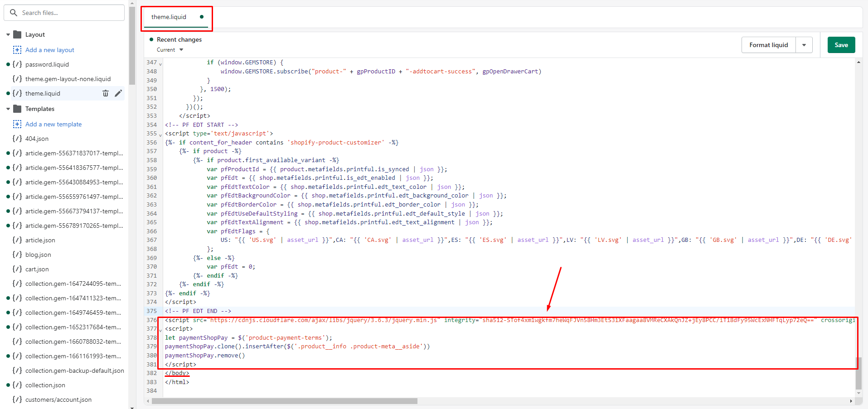The width and height of the screenshot is (868, 409).
Task: Click the file icon beside customers/account.json
Action: coord(17,399)
